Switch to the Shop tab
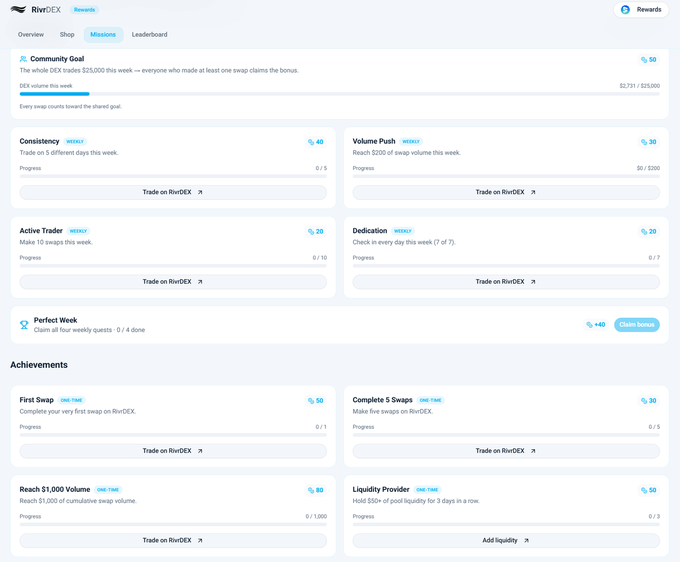Screen dimensions: 680x562 coord(67,35)
